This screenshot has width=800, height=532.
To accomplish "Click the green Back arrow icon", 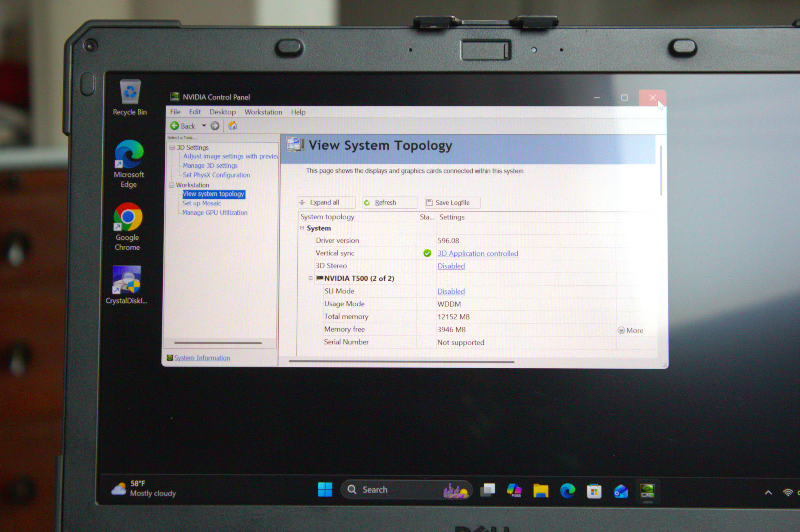I will pos(174,126).
